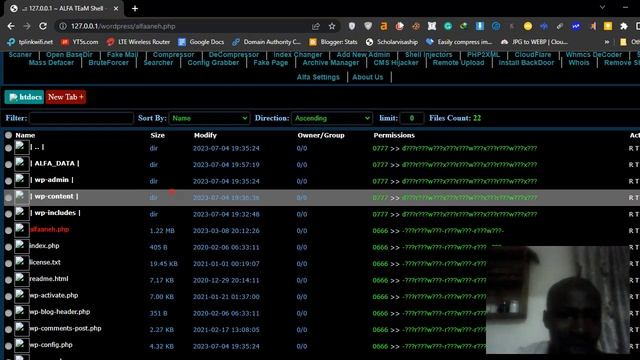Show more bookmarks chevron

[x=607, y=42]
